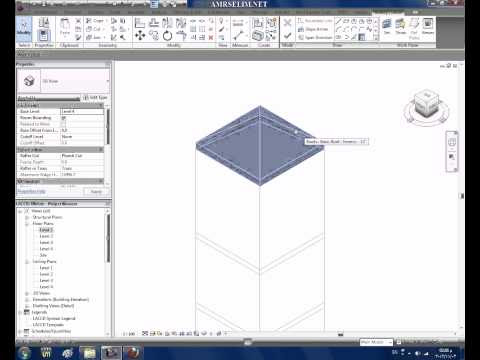
Task: Select the Rotate tool icon
Action: [167, 35]
